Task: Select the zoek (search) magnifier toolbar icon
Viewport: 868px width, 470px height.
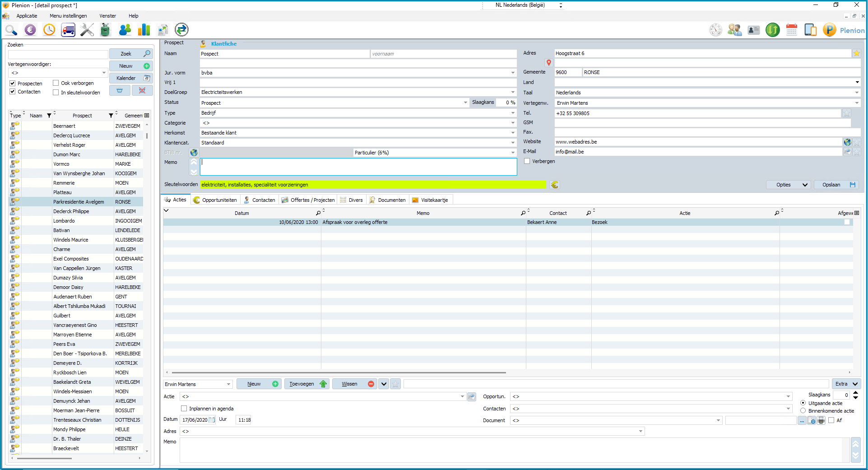Action: 11,30
